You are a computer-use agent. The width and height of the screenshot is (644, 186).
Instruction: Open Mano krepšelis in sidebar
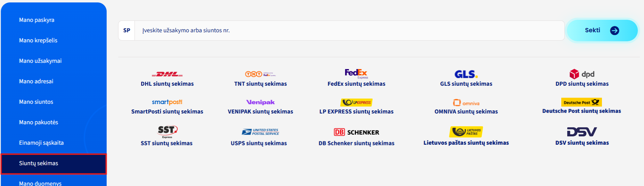coord(38,40)
